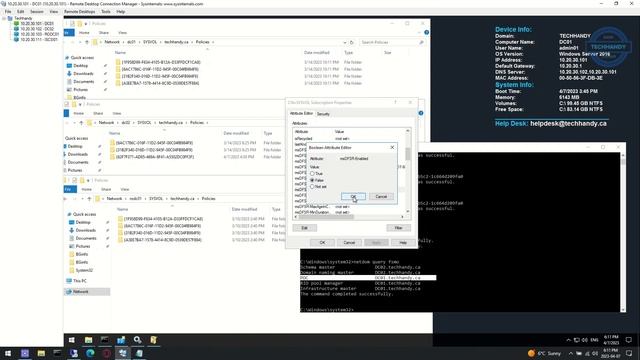
Task: Open Downloads in dc01 explorer quick access
Action: 83,73
